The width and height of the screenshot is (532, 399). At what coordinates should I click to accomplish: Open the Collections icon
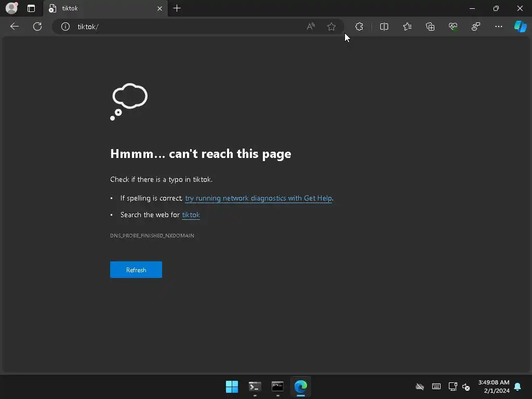430,26
